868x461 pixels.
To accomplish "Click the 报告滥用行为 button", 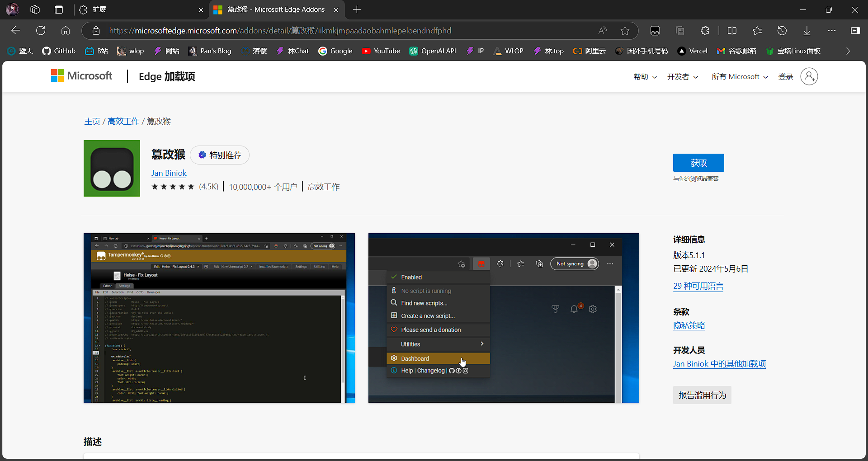I will click(x=702, y=395).
